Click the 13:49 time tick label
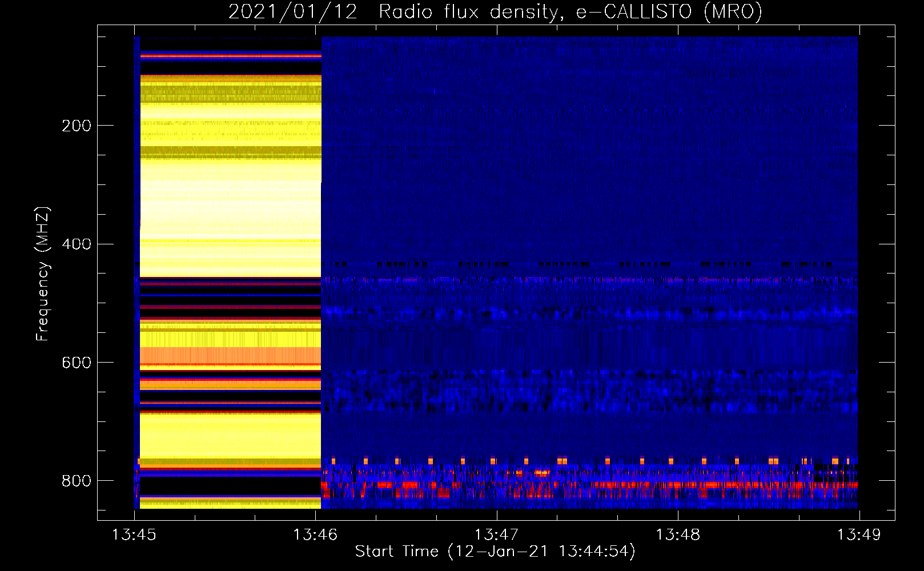Image resolution: width=924 pixels, height=571 pixels. pos(859,535)
